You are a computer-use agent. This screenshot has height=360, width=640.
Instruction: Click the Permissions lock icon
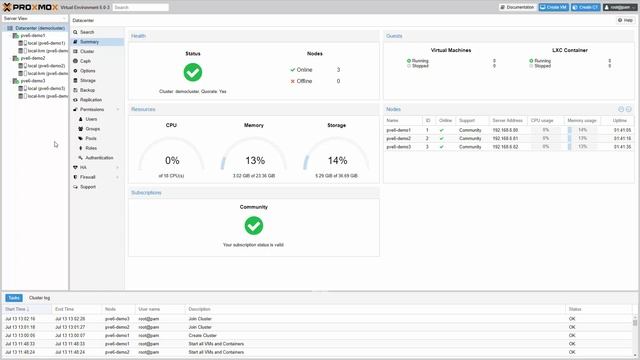click(75, 109)
